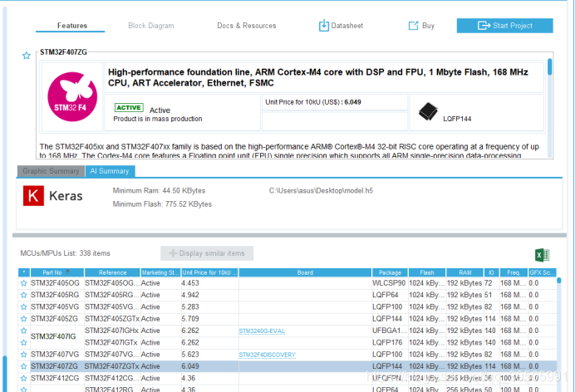
Task: Select the STM32F412CG part number
Action: 55,378
